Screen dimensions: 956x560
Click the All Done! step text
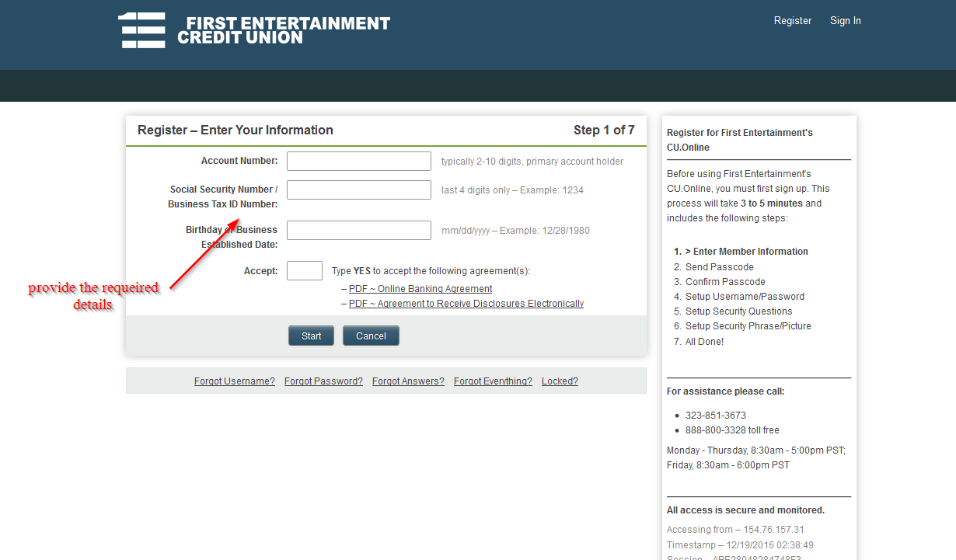click(x=704, y=342)
